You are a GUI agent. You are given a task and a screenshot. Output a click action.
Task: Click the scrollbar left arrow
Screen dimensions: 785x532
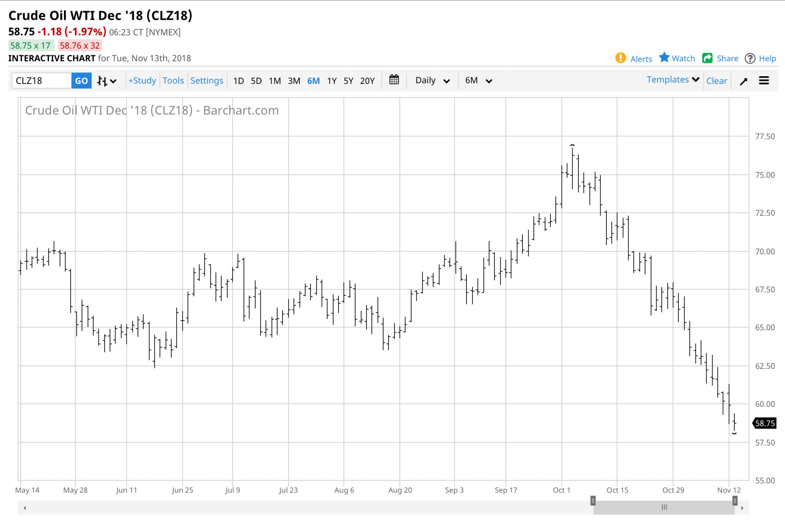click(x=25, y=508)
